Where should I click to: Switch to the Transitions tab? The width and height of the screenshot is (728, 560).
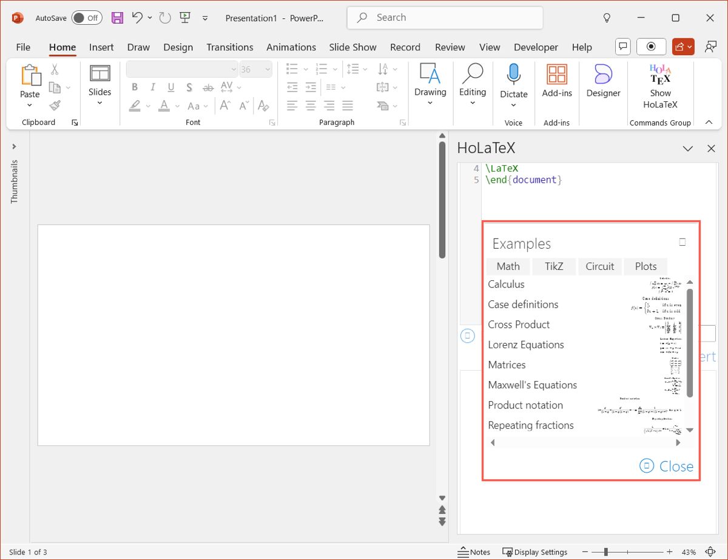coord(230,47)
